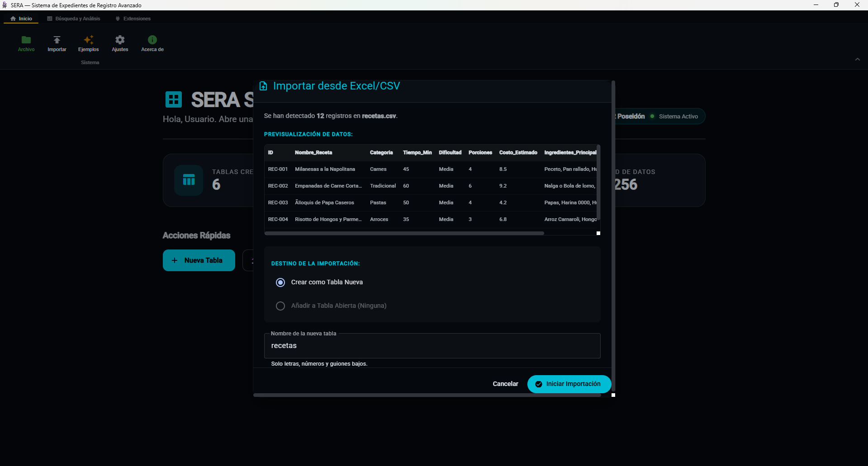Click the Dificultad column header
This screenshot has height=466, width=868.
point(450,153)
